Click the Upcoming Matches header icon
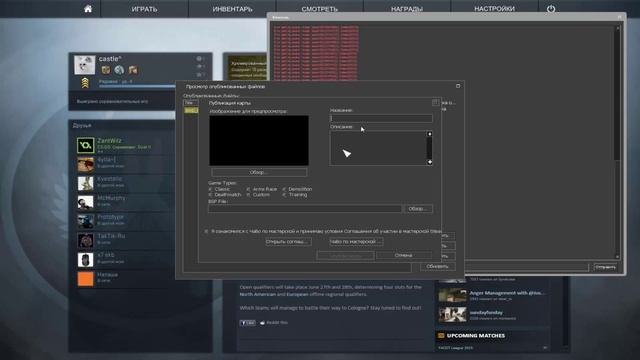Screen dimensions: 640x360 pos(441,336)
